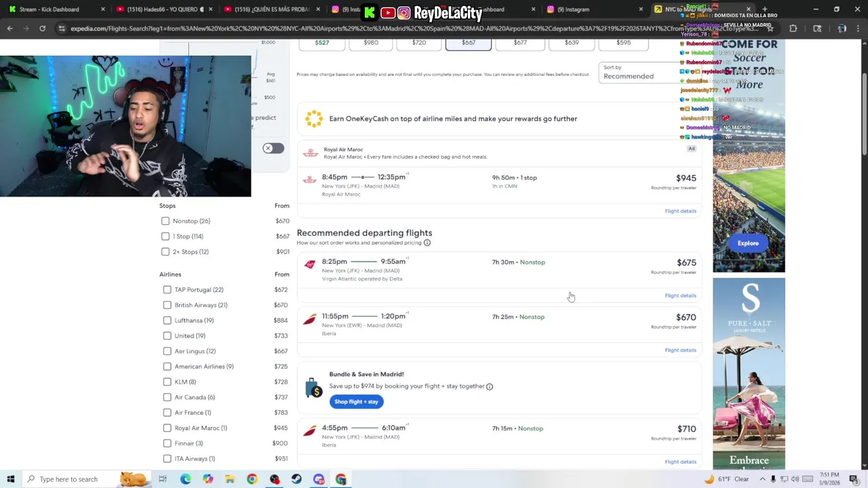Image resolution: width=868 pixels, height=488 pixels.
Task: Click the Royal Air Maroc logo on the $945 flight
Action: [x=310, y=180]
